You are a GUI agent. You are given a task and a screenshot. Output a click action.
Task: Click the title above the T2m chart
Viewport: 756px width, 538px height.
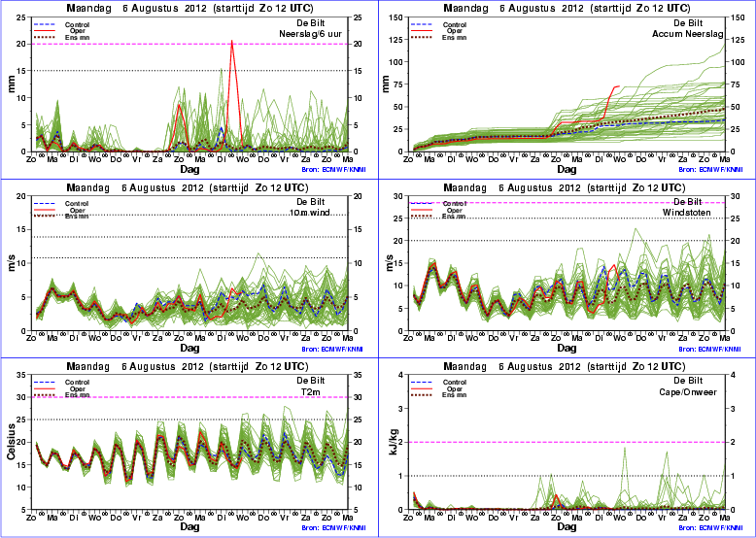click(x=188, y=366)
